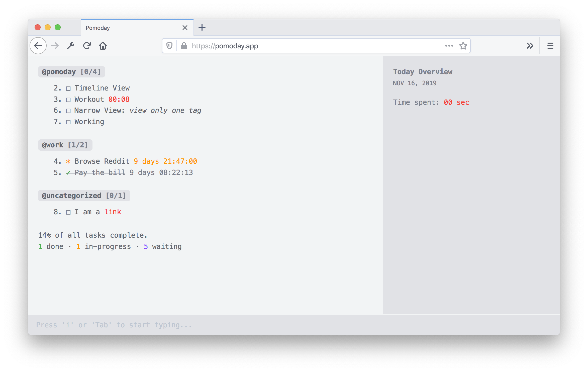Follow the red 'link' hyperlink in task 8
588x372 pixels.
(x=113, y=212)
